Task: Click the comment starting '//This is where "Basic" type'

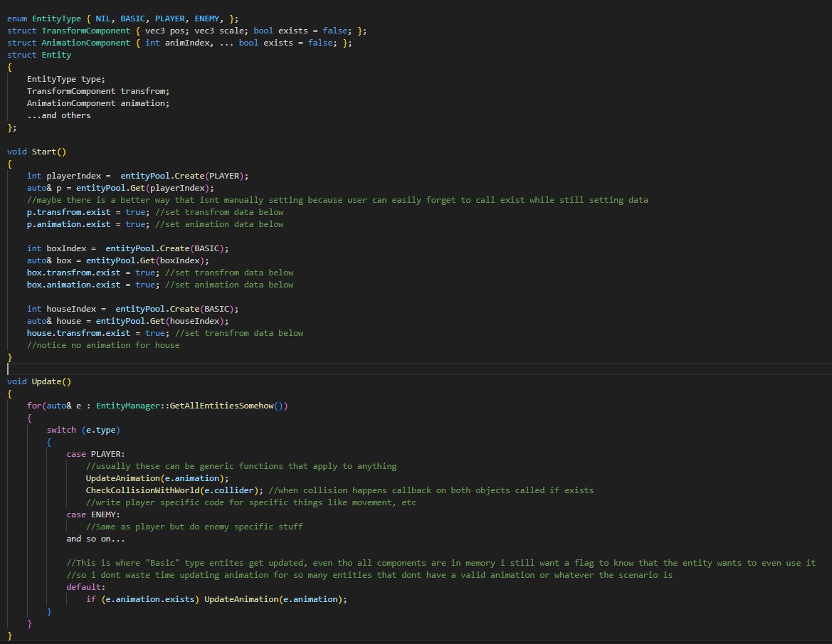Action: click(441, 564)
